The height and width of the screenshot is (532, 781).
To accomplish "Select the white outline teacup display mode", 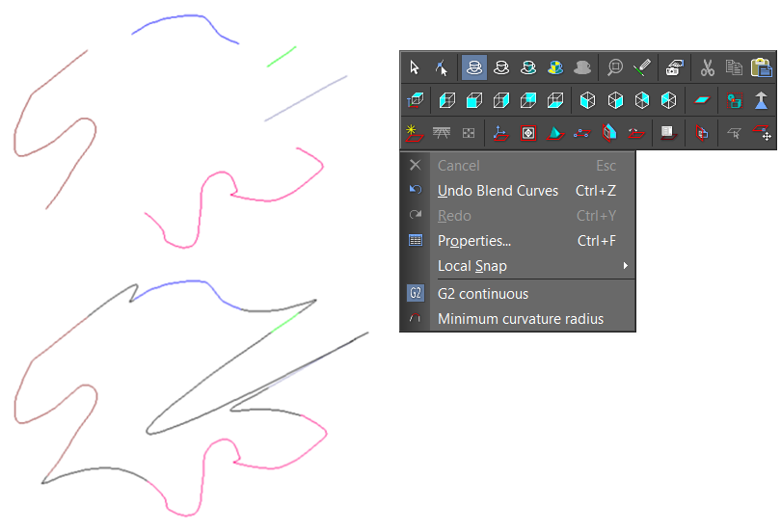I will [501, 67].
